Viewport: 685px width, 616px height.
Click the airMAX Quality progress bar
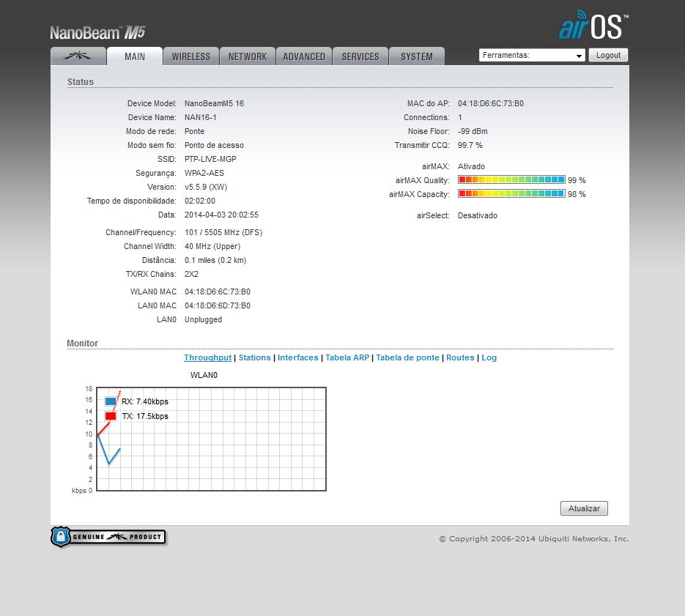tap(511, 179)
